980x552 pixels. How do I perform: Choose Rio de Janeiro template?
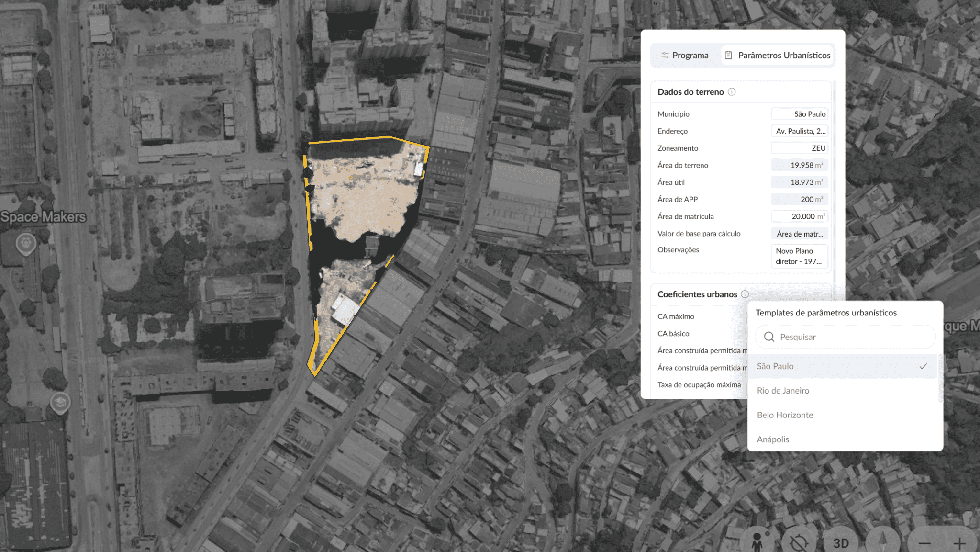pos(842,391)
